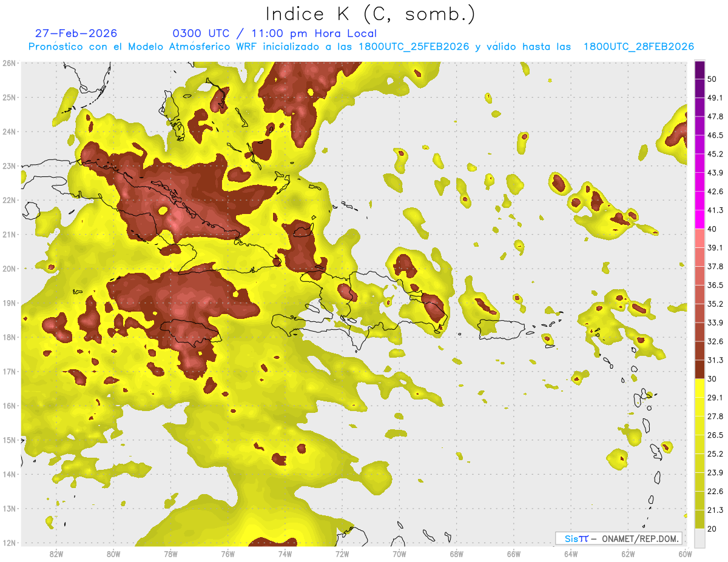Click the latitude label '13N'
Image resolution: width=728 pixels, height=562 pixels.
[8, 509]
